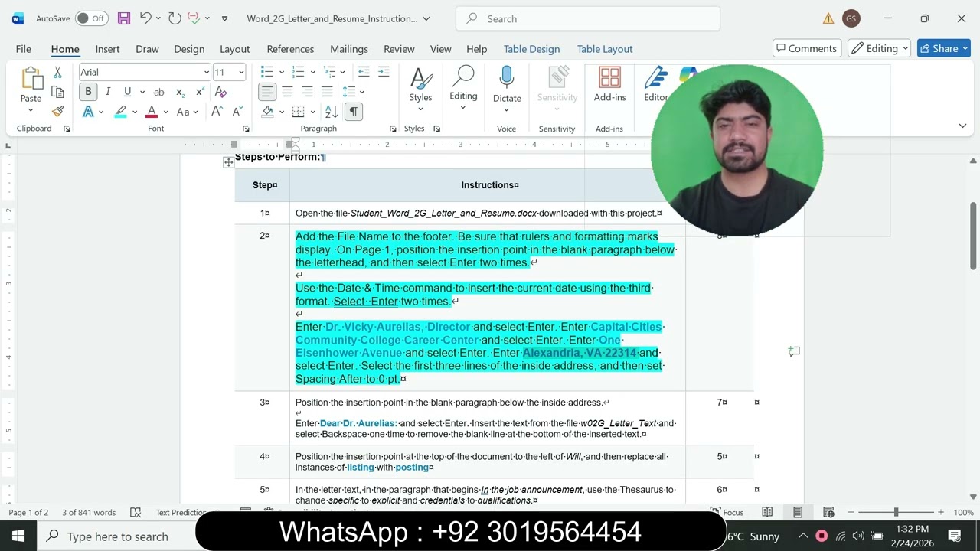Switch to the Insert tab
This screenshot has height=551, width=980.
(107, 48)
